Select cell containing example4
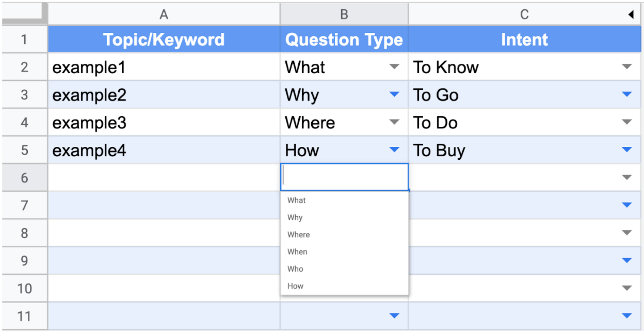The image size is (644, 332). coord(164,150)
